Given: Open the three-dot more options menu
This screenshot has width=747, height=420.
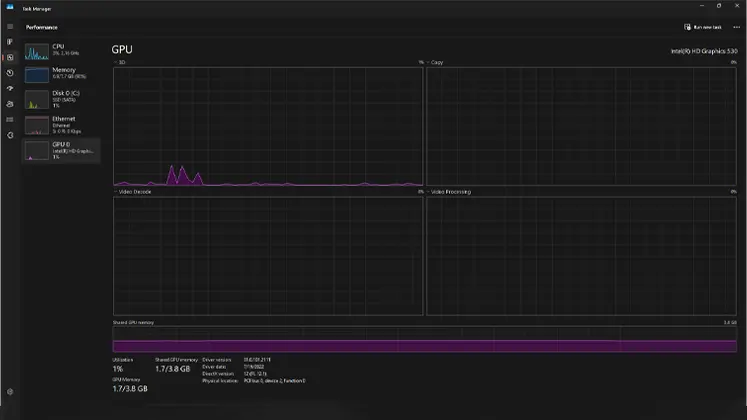Looking at the screenshot, I should coord(737,27).
